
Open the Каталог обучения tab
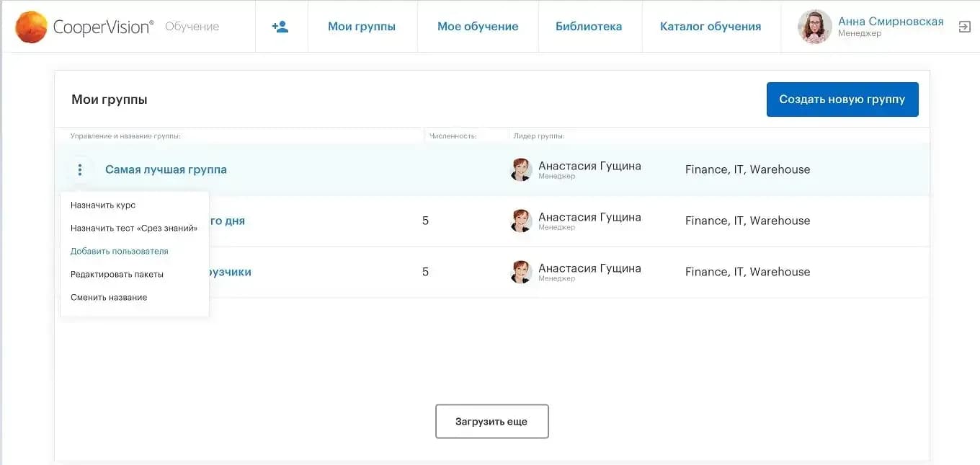(710, 27)
